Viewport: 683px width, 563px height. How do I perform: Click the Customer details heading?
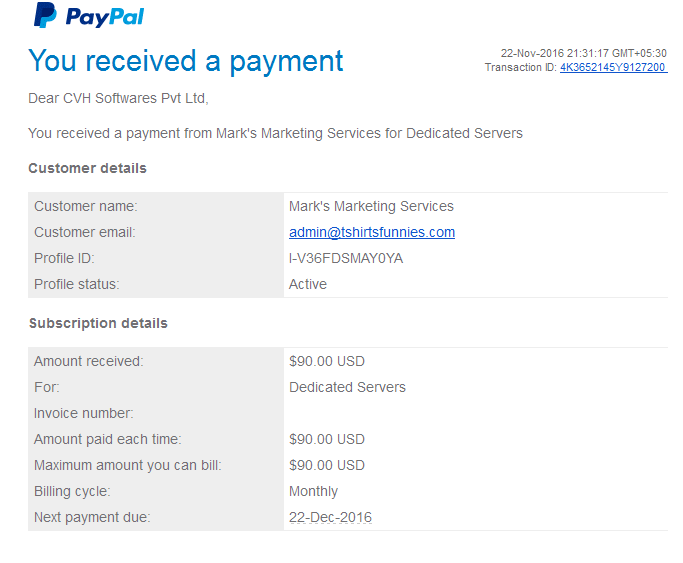[88, 168]
